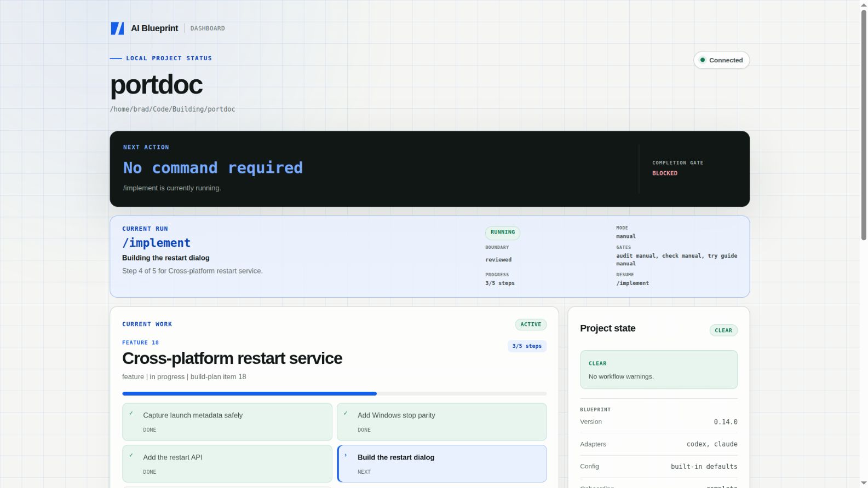
Task: Open the DASHBOARD header label
Action: click(x=208, y=28)
